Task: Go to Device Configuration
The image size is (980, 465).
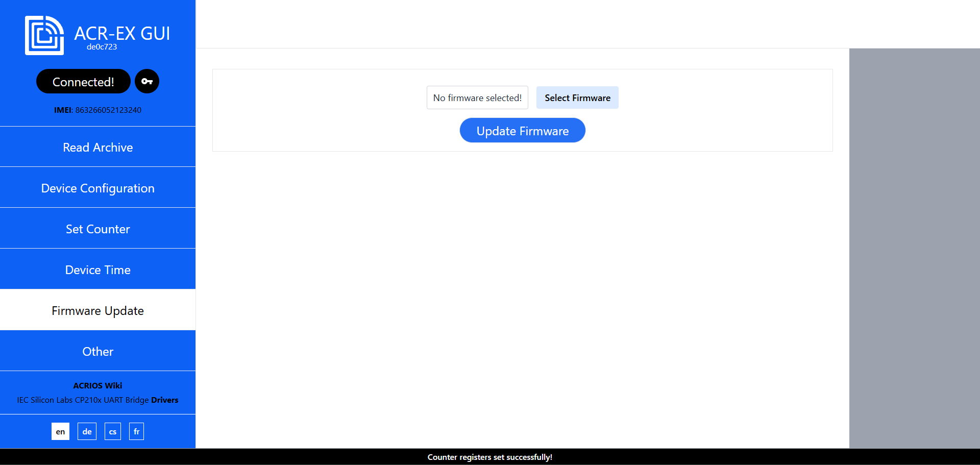Action: click(97, 188)
